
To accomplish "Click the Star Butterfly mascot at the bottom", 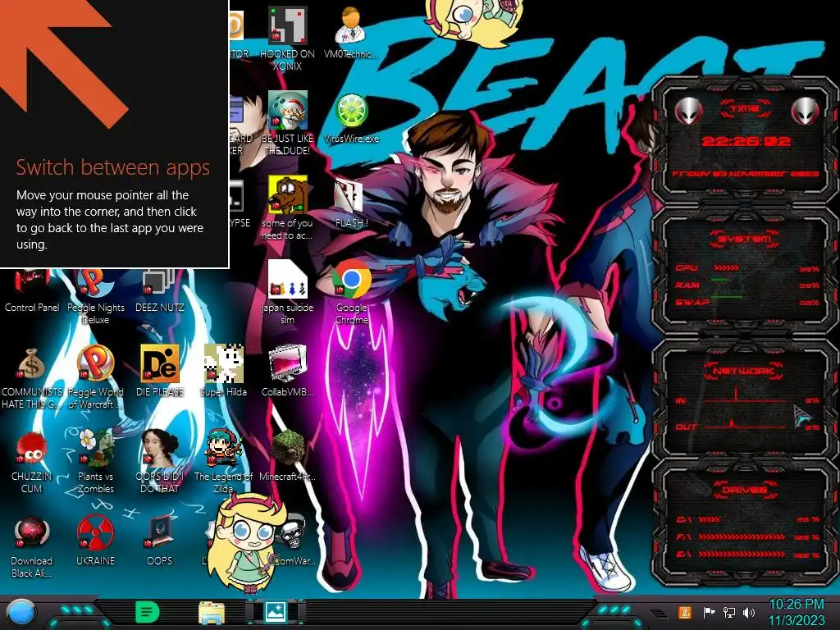I will 248,544.
